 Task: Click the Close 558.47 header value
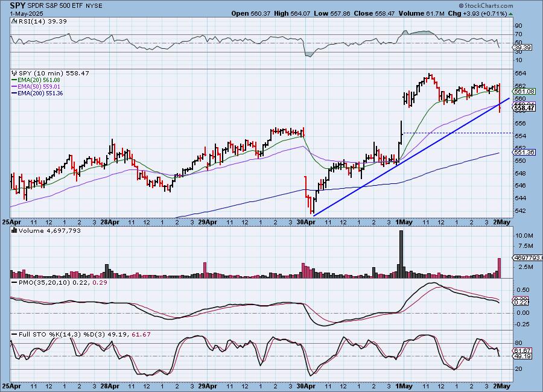point(374,13)
